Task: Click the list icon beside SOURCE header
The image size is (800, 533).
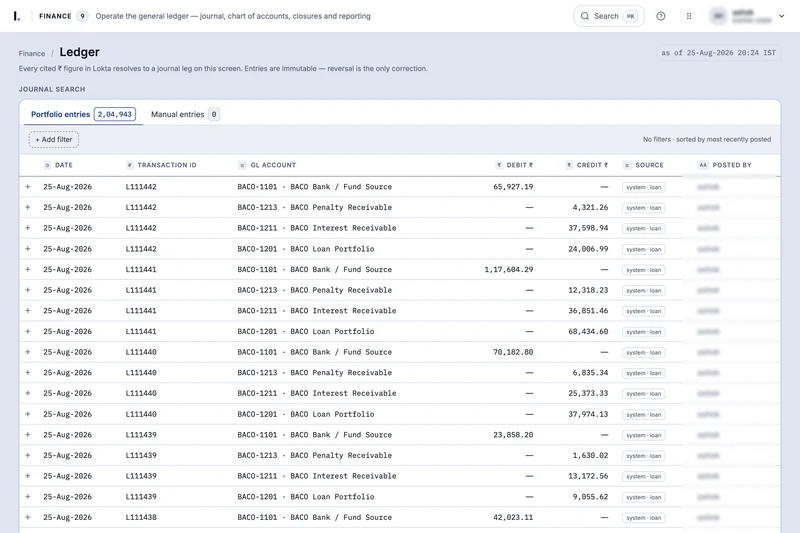Action: pyautogui.click(x=627, y=165)
